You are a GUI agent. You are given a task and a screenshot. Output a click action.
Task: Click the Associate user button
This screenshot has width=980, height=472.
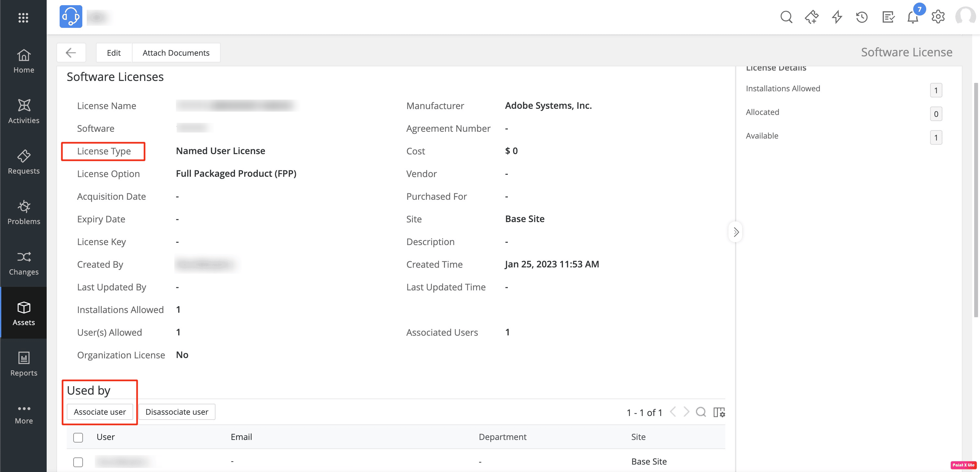click(100, 412)
